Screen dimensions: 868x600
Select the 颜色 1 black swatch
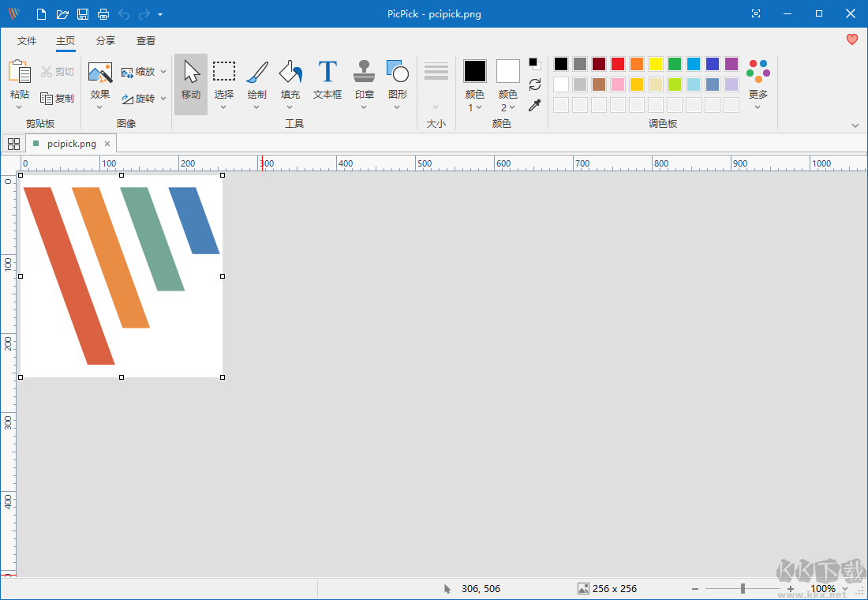pyautogui.click(x=475, y=71)
